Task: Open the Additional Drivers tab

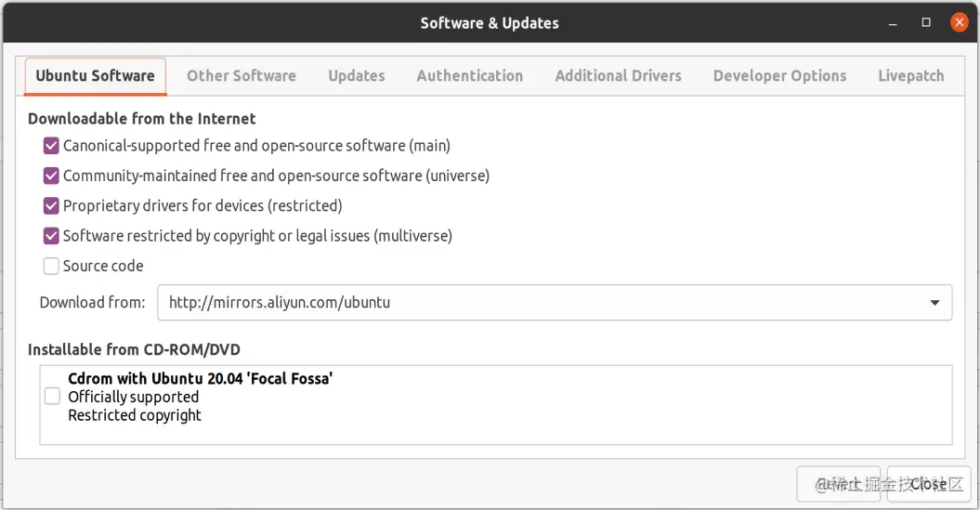Action: click(618, 75)
